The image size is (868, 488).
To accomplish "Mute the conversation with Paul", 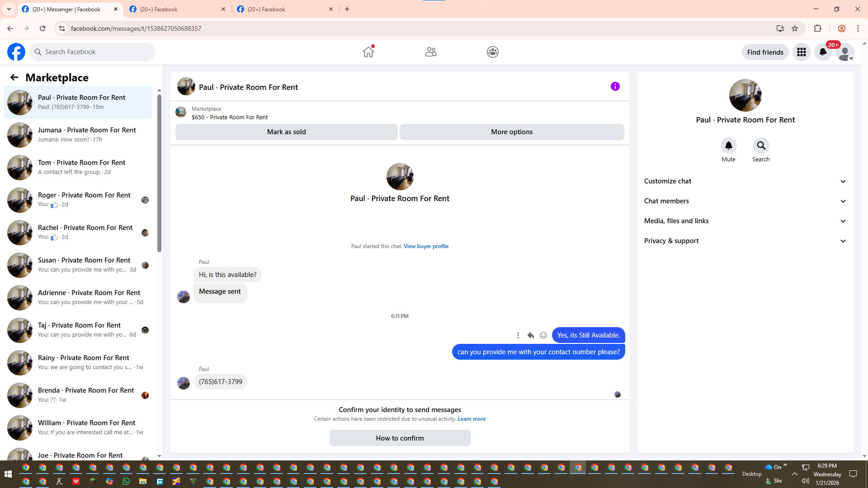I will tap(728, 145).
